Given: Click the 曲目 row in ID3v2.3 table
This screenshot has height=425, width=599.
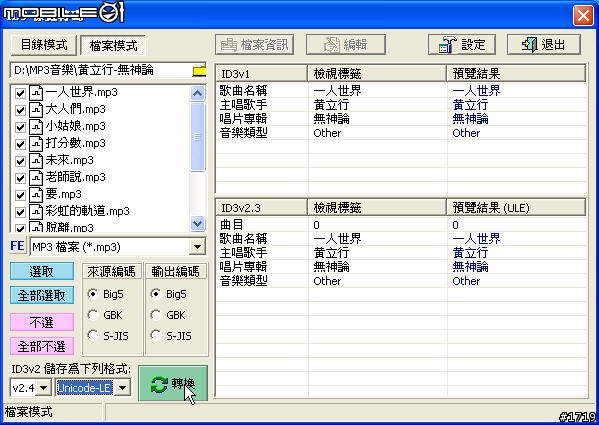Looking at the screenshot, I should pos(401,225).
